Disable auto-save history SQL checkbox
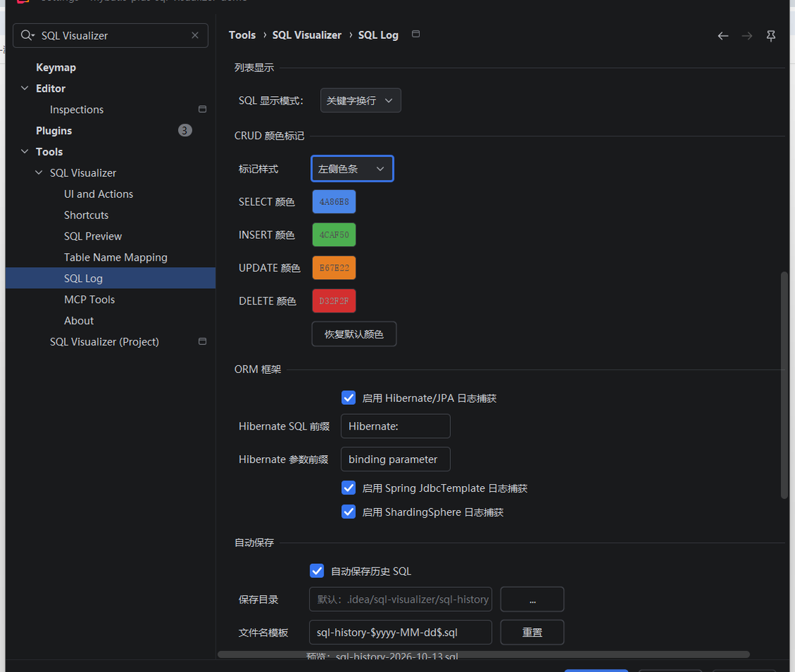This screenshot has height=672, width=795. point(317,571)
